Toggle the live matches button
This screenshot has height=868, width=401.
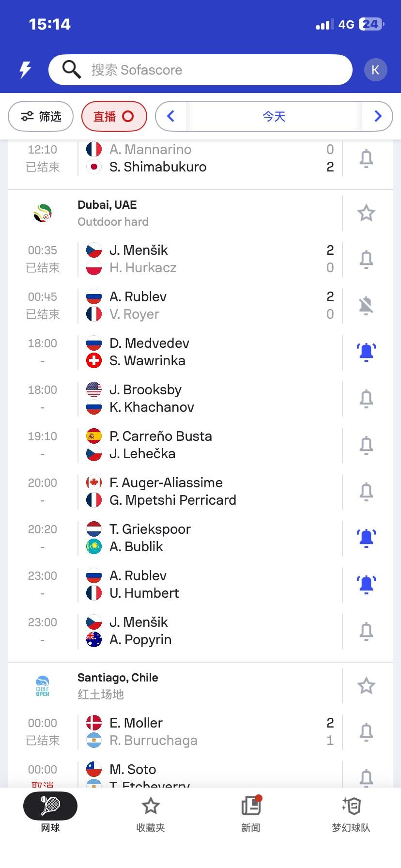click(x=114, y=116)
